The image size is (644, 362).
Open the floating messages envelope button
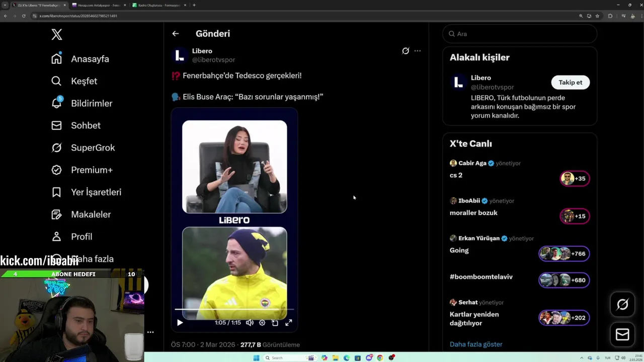622,334
